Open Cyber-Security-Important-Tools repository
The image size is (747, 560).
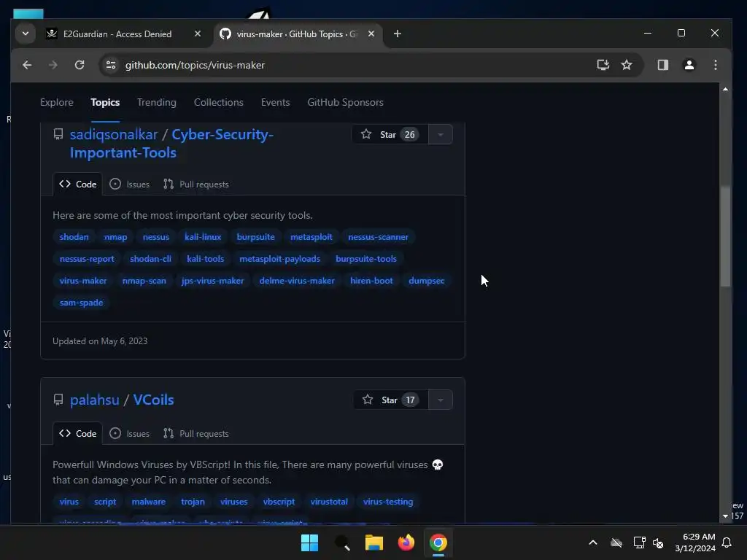171,144
